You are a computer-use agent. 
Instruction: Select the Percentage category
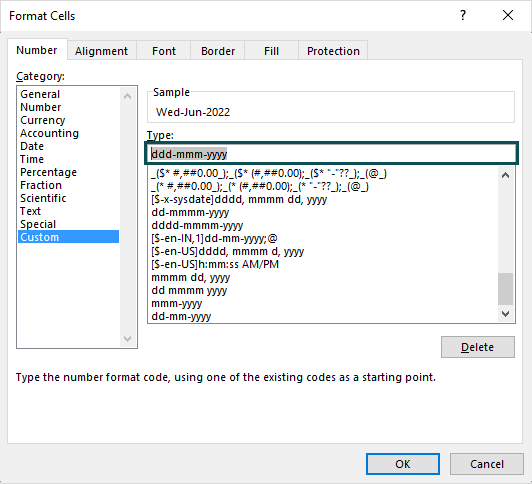(69, 172)
